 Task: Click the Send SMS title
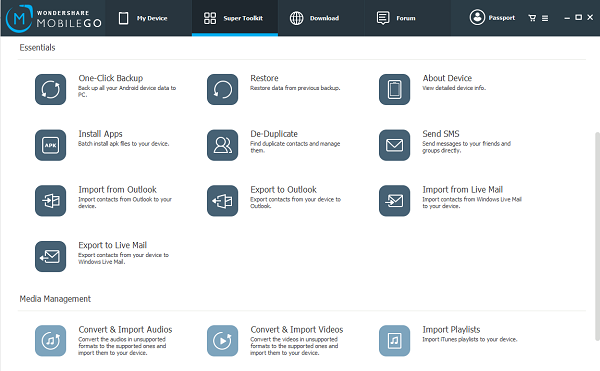pos(441,134)
